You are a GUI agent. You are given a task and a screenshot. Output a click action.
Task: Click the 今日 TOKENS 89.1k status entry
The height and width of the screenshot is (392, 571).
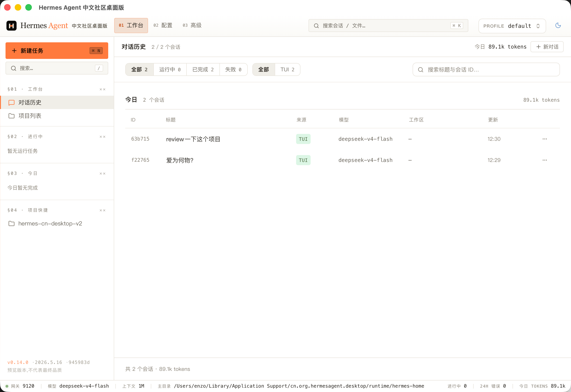click(542, 386)
